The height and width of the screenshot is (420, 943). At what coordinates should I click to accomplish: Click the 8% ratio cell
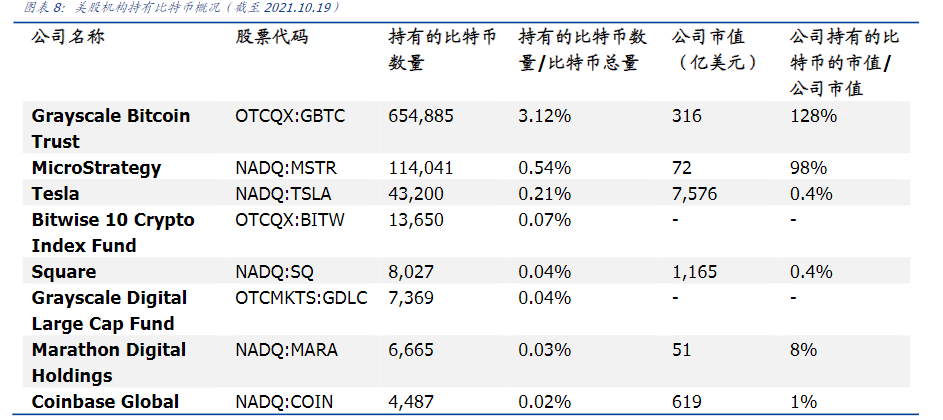[x=803, y=350]
